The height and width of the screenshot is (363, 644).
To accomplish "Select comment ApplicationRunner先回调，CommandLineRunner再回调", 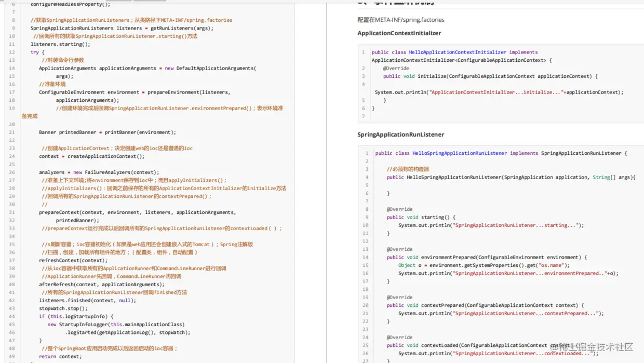I will (112, 276).
